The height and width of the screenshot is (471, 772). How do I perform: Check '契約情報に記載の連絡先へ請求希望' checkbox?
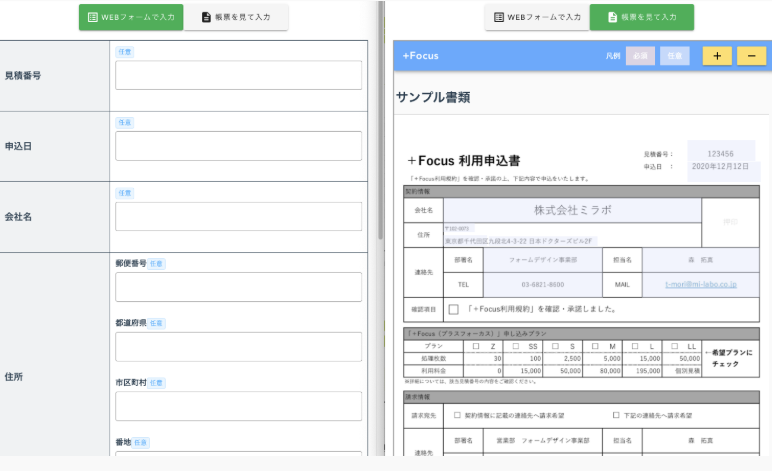pyautogui.click(x=458, y=414)
